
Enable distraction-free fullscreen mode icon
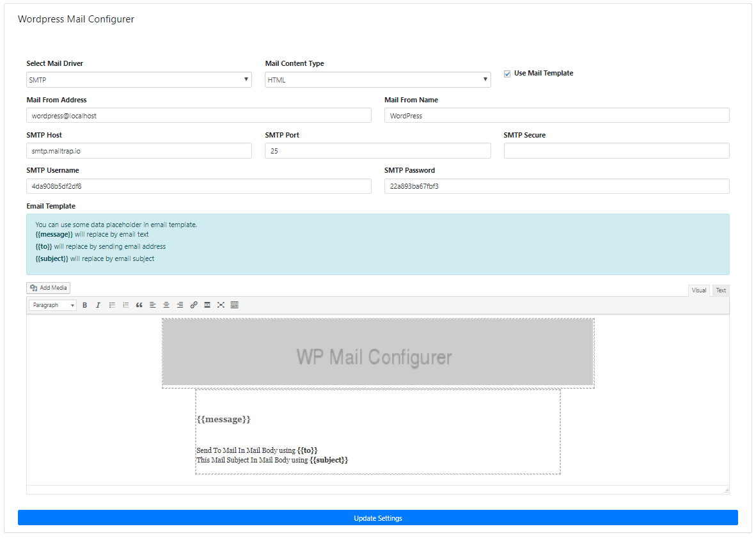tap(221, 305)
